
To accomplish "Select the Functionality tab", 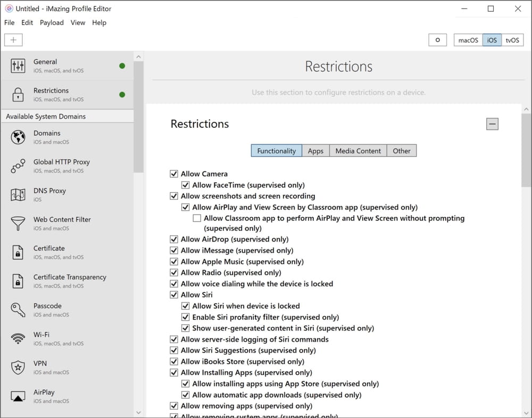I will click(277, 151).
